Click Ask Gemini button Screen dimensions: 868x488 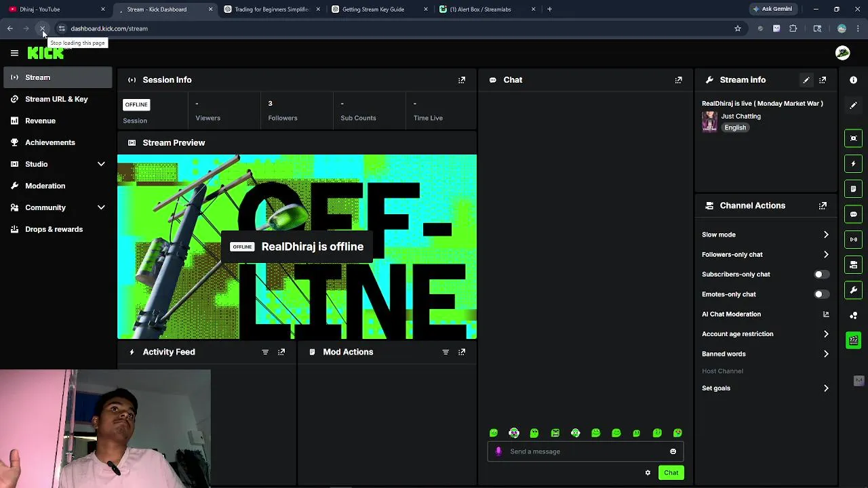pos(772,9)
